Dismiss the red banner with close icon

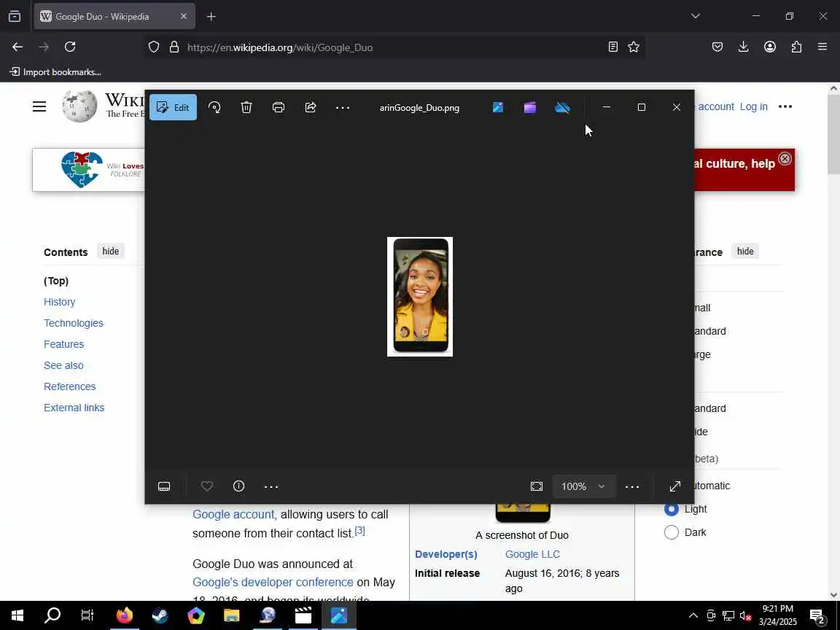pos(785,158)
